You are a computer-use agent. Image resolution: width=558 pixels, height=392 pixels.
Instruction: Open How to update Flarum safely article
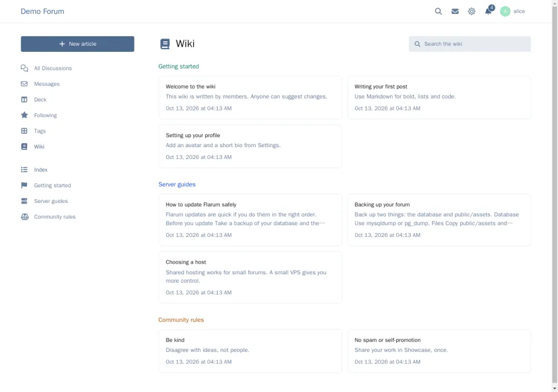point(250,220)
